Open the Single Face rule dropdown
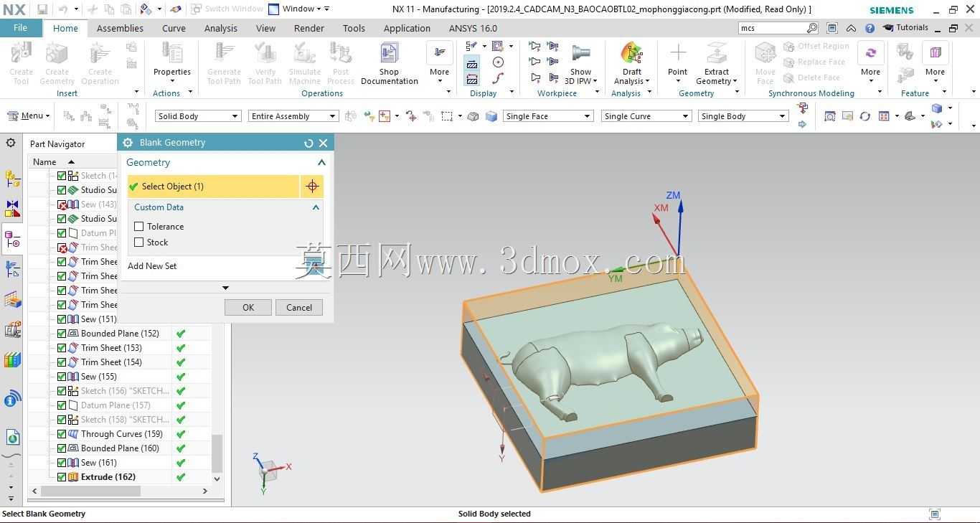This screenshot has width=980, height=523. (x=548, y=116)
